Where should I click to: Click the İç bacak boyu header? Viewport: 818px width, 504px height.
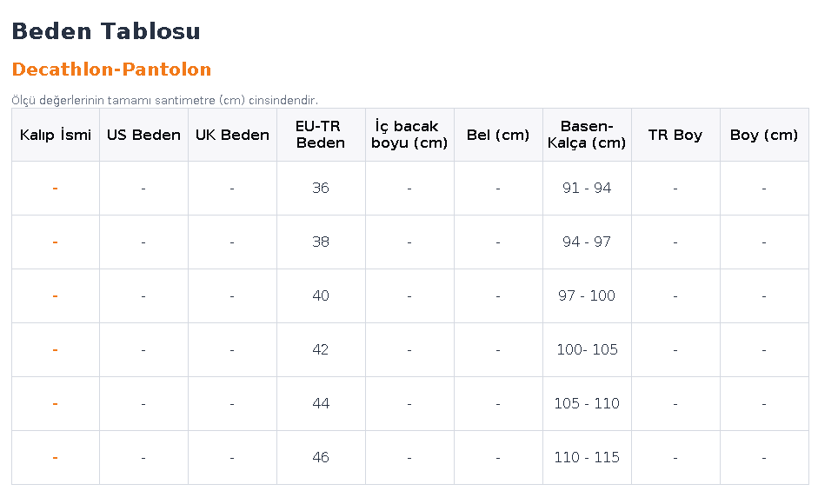point(409,135)
